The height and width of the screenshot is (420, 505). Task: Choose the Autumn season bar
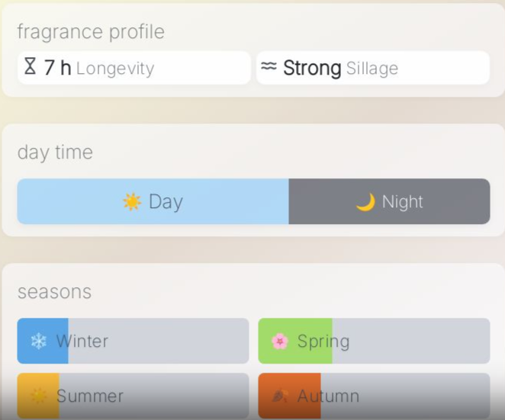(374, 396)
